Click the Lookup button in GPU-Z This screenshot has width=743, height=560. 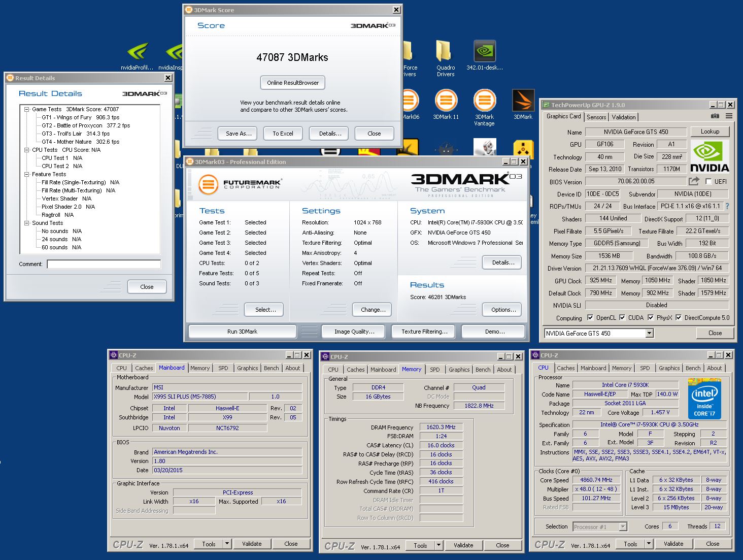click(710, 131)
